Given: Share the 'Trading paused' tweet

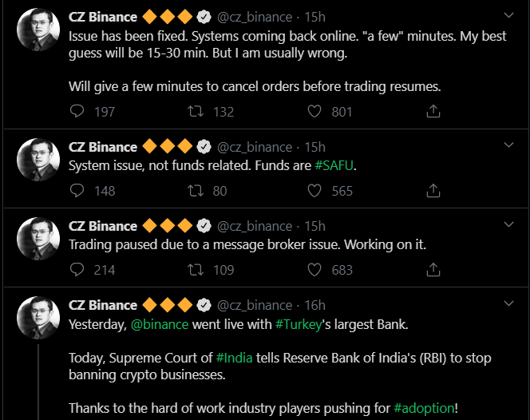Looking at the screenshot, I should point(433,269).
